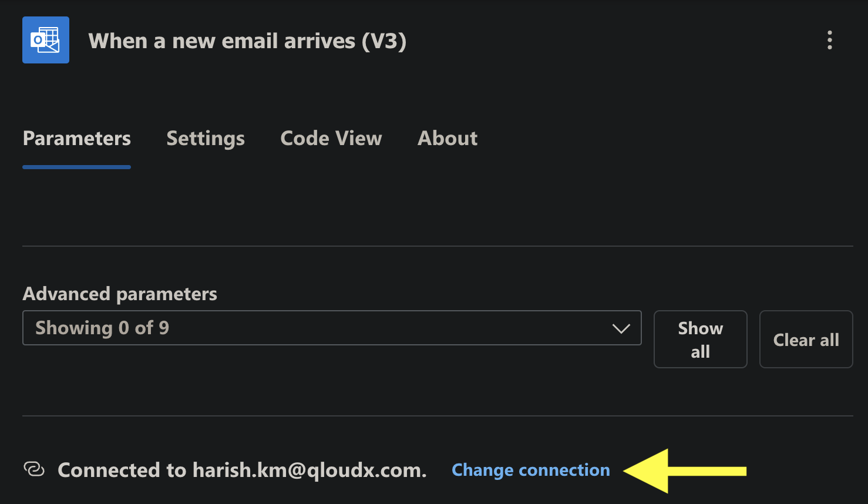Go to the Code View tab
The height and width of the screenshot is (504, 868).
click(x=331, y=139)
